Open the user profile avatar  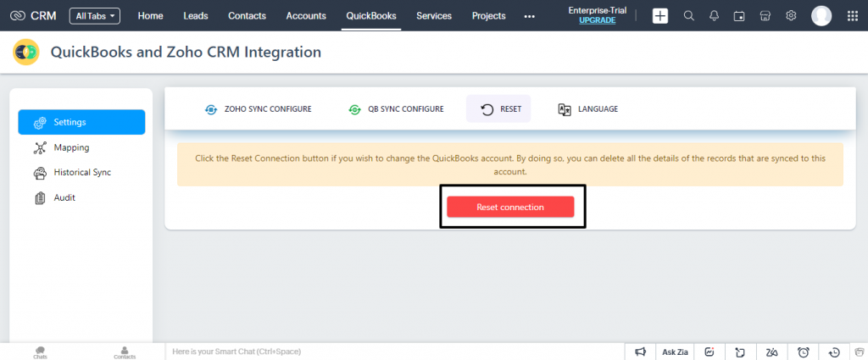coord(821,16)
